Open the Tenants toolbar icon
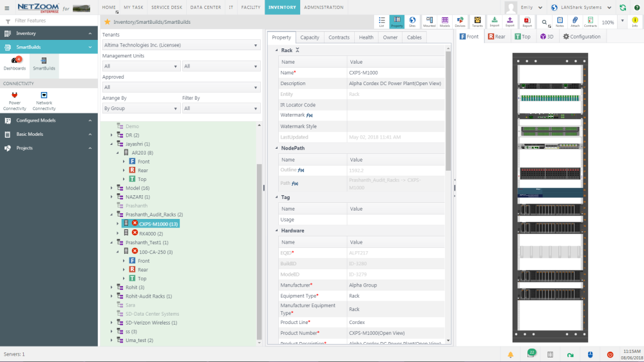Image resolution: width=644 pixels, height=362 pixels. pyautogui.click(x=477, y=22)
